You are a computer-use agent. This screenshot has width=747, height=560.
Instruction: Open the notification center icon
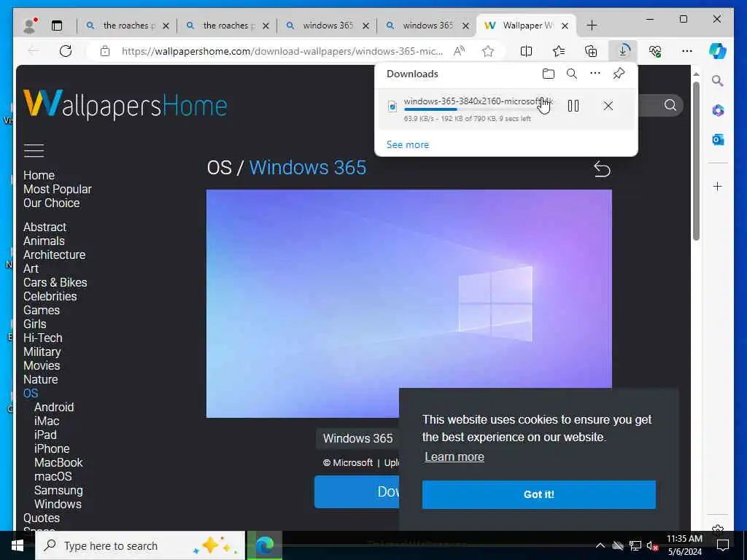click(723, 545)
